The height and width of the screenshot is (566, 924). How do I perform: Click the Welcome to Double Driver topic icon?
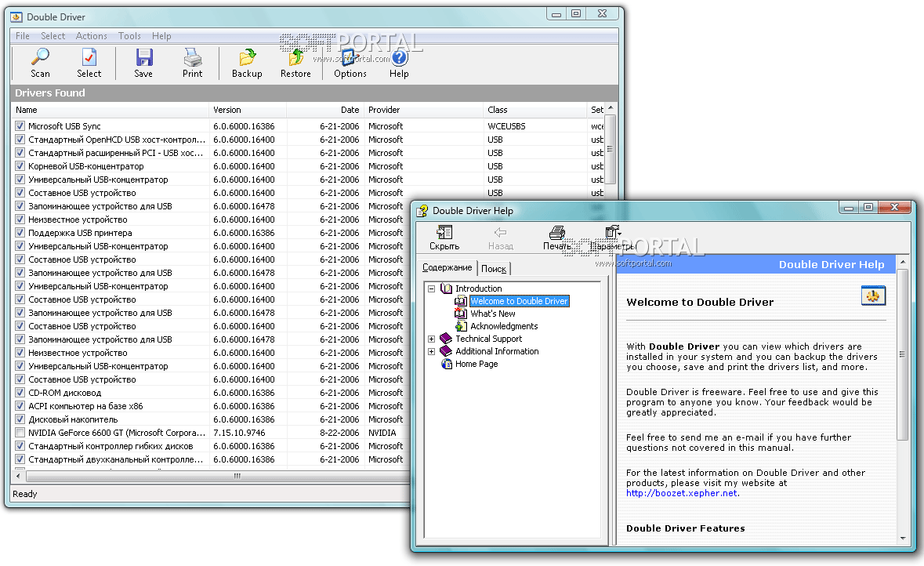click(461, 301)
